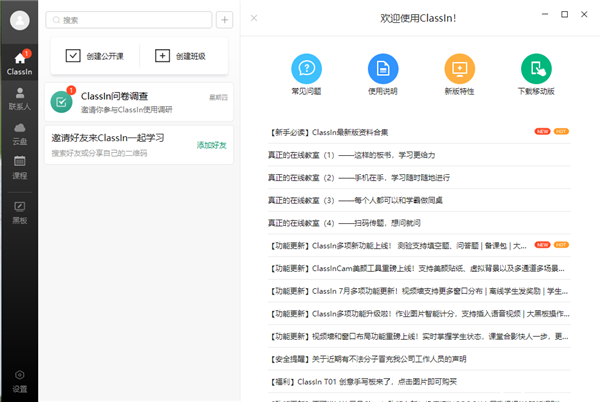Click 创建班级 to create a class
Image resolution: width=600 pixels, height=402 pixels.
click(181, 56)
